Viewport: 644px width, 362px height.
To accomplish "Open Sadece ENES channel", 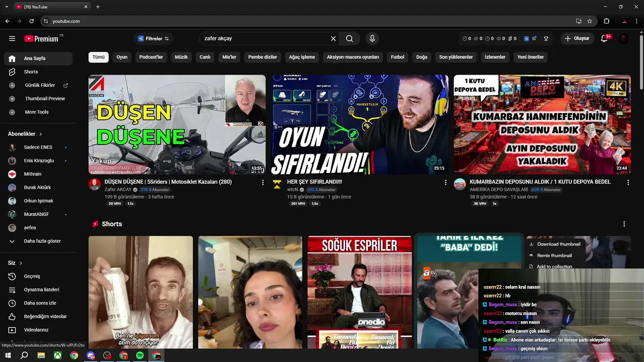I will point(38,147).
